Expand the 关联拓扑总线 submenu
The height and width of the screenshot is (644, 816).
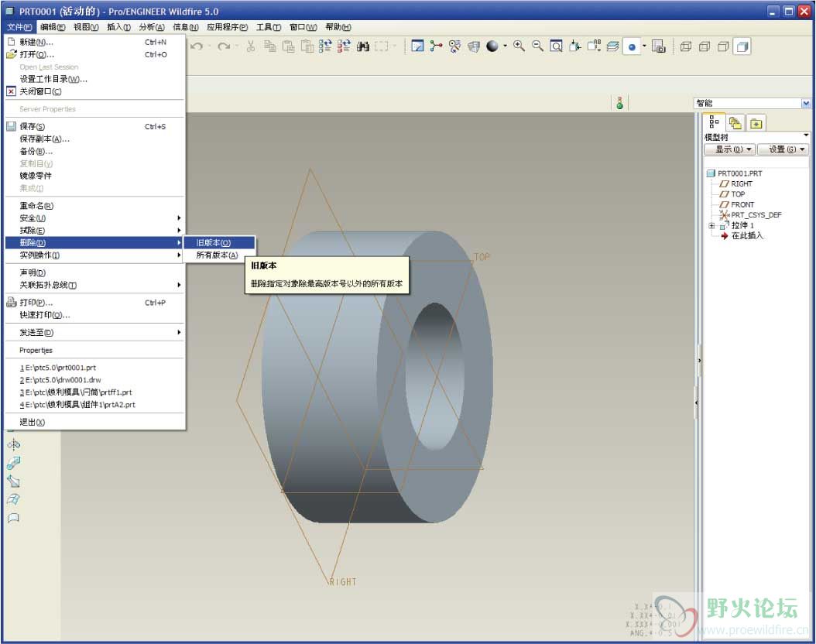click(x=94, y=285)
